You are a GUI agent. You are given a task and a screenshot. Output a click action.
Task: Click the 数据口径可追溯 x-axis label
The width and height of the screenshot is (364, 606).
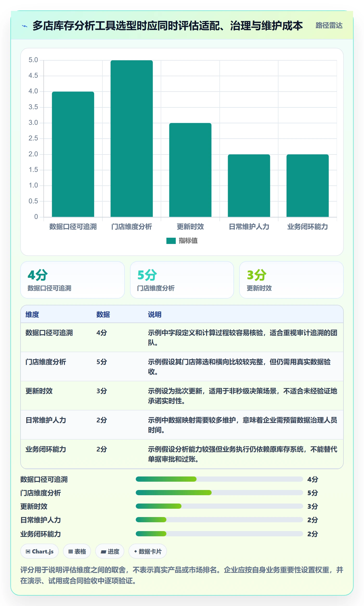[73, 227]
